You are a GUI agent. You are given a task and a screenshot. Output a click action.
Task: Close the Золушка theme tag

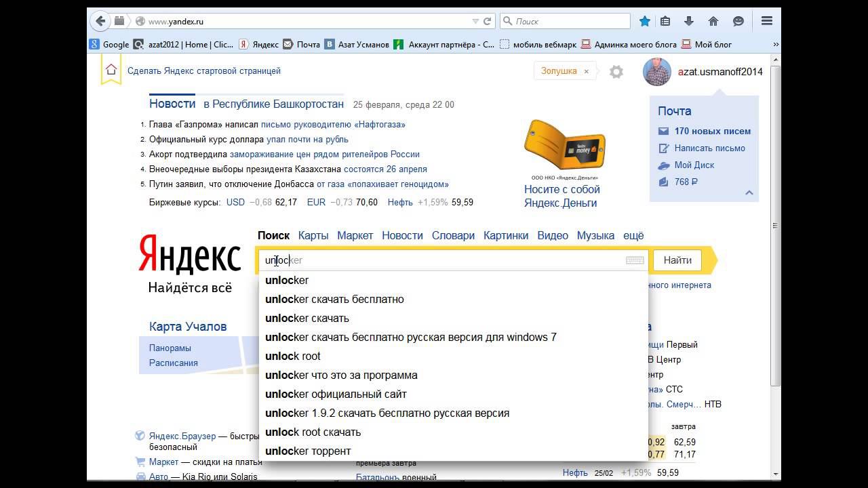587,71
